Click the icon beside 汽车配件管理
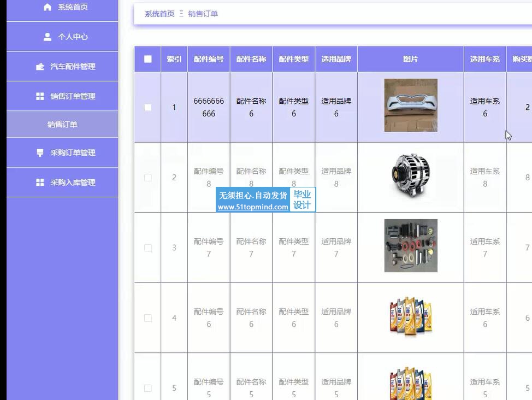Image resolution: width=532 pixels, height=400 pixels. tap(40, 67)
